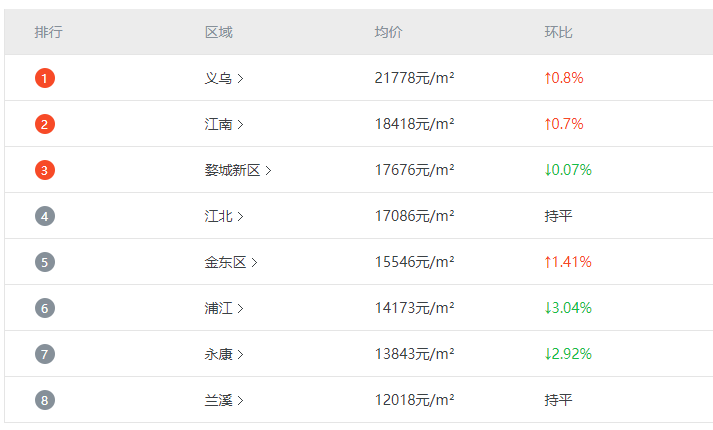
Task: Select the 21778元/m² price cell
Action: (x=414, y=78)
